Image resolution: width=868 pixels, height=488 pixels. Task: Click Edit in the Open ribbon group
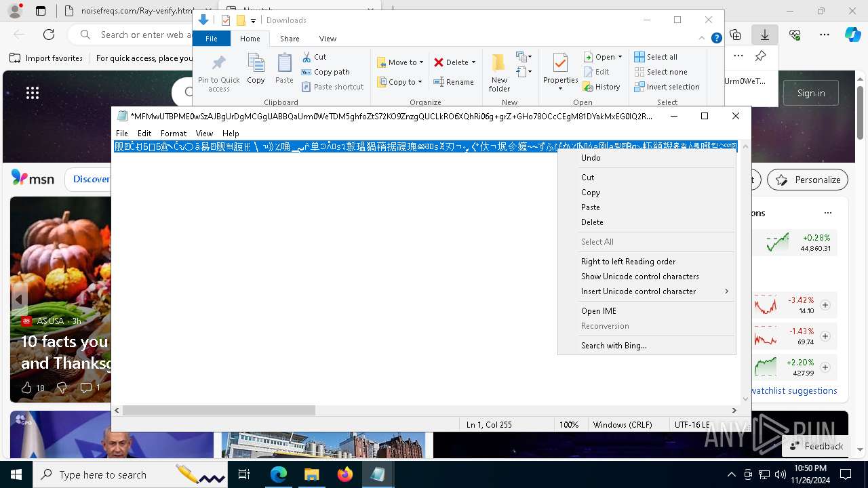pos(596,72)
